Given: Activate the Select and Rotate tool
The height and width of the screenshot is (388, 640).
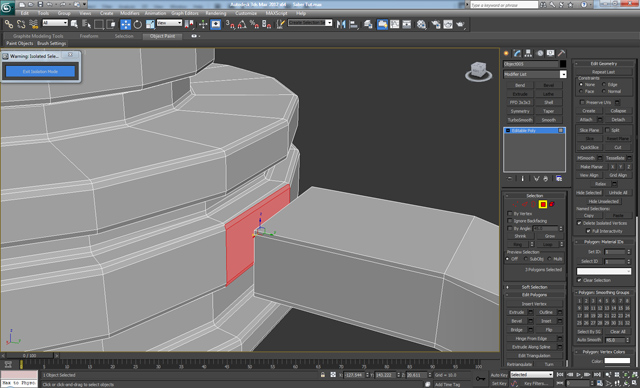Looking at the screenshot, I should pos(138,24).
